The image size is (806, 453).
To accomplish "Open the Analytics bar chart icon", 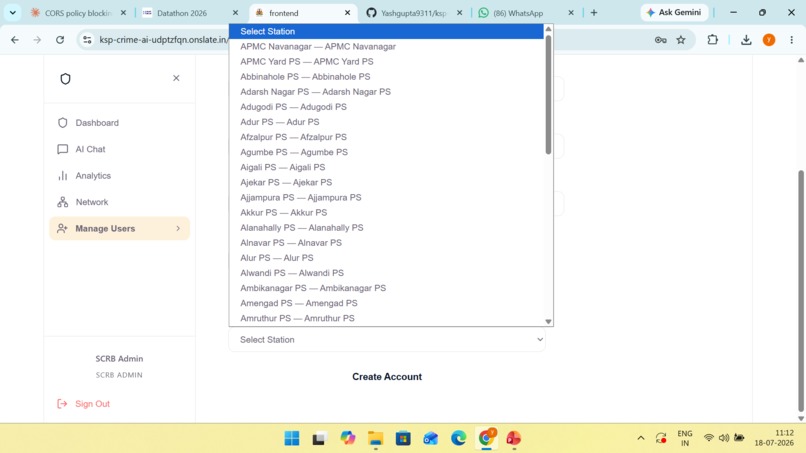I will tap(63, 176).
